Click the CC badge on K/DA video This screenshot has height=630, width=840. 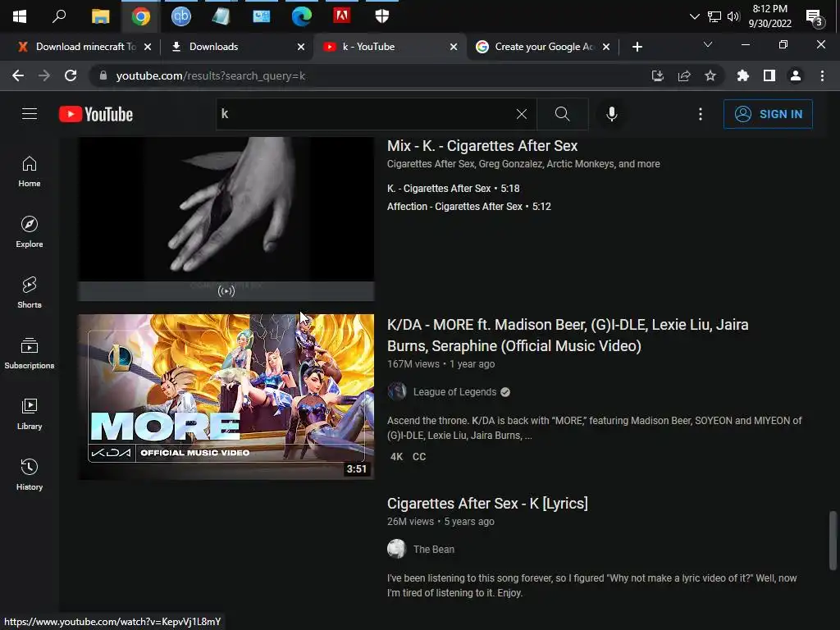(419, 457)
